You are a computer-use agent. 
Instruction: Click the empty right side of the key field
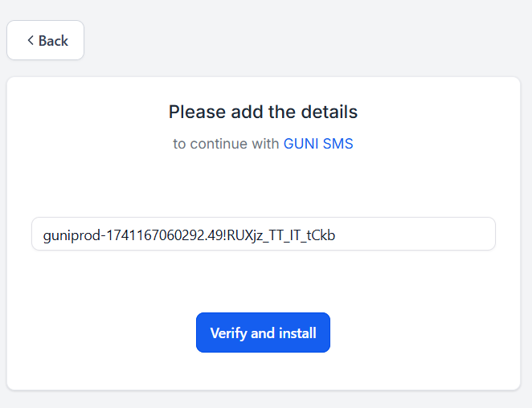(414, 234)
